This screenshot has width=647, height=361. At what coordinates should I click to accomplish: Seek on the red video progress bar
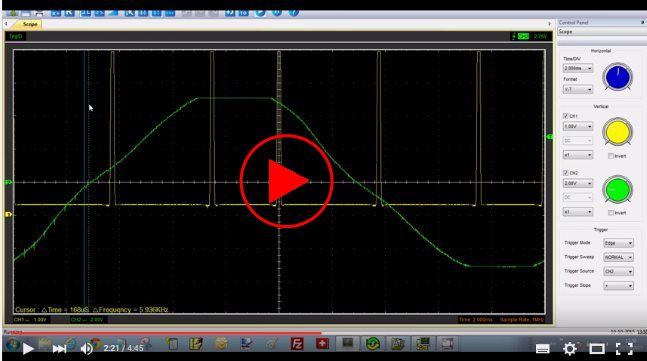[162, 332]
